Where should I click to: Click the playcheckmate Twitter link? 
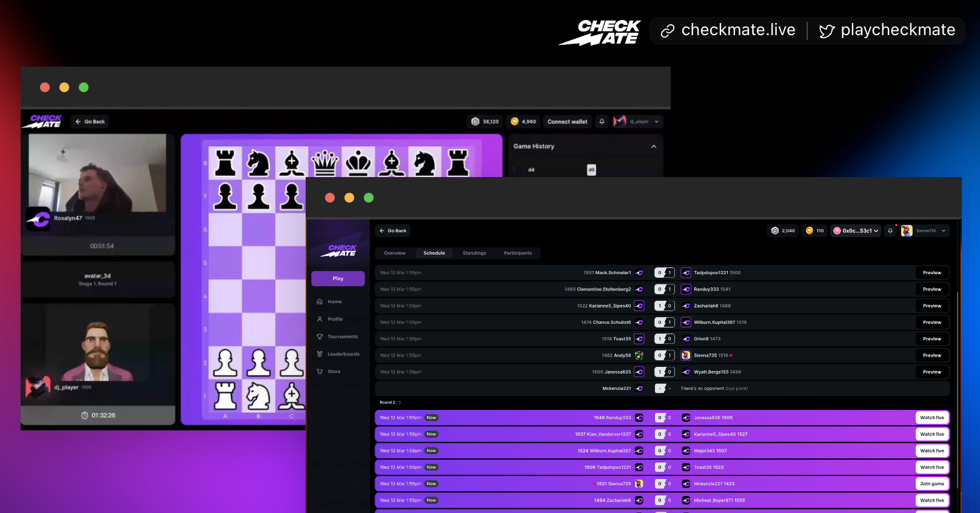[x=887, y=30]
